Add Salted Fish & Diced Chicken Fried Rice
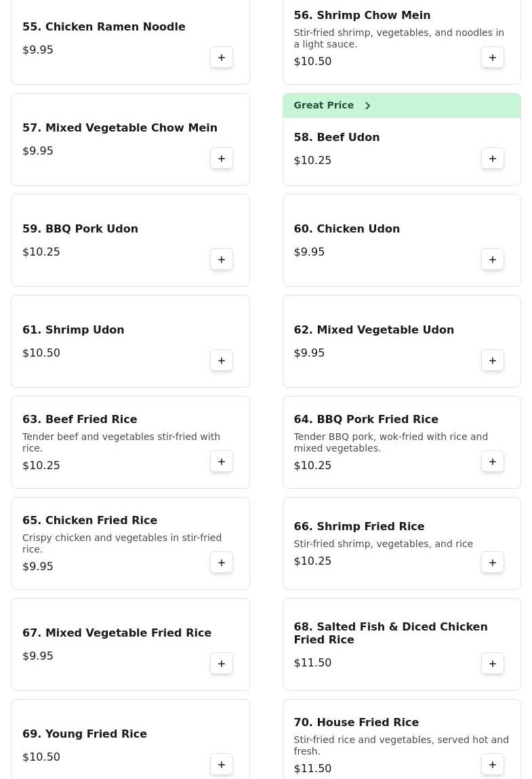Screen dimensions: 532x779 tap(493, 664)
